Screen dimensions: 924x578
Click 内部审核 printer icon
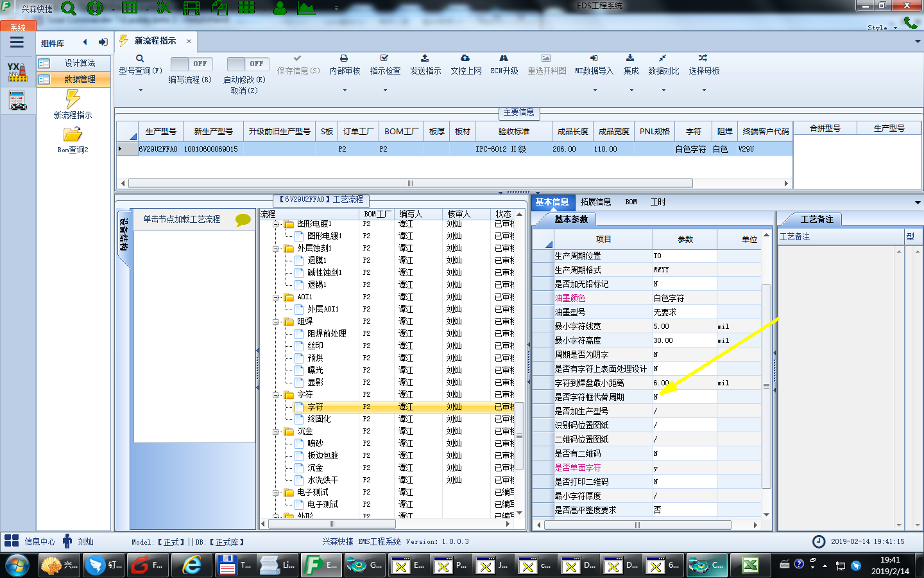pyautogui.click(x=344, y=58)
